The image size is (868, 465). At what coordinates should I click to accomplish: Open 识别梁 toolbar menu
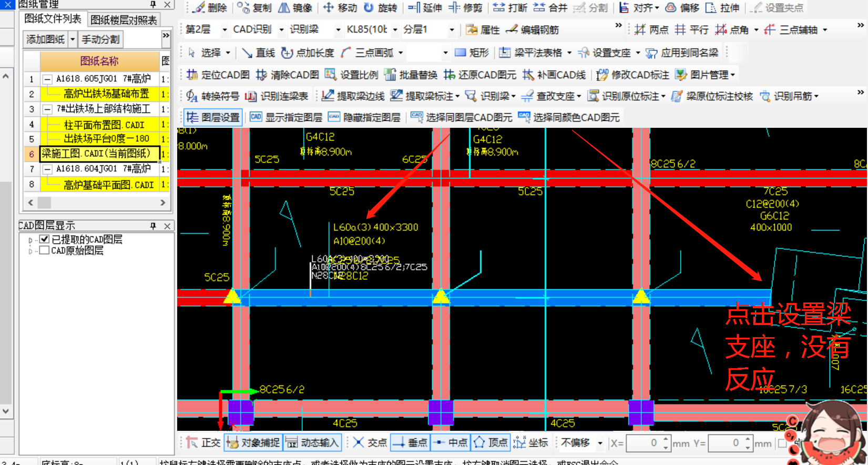[490, 96]
